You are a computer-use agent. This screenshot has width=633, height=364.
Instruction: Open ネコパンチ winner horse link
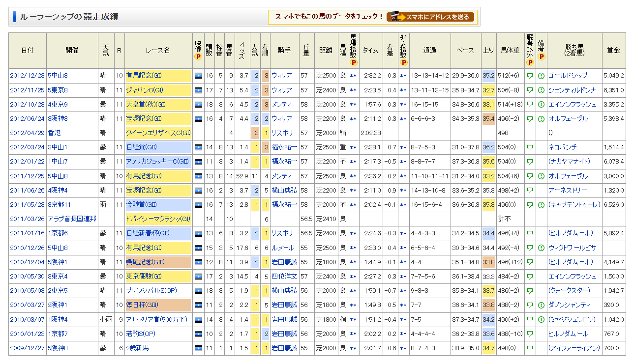pyautogui.click(x=563, y=147)
